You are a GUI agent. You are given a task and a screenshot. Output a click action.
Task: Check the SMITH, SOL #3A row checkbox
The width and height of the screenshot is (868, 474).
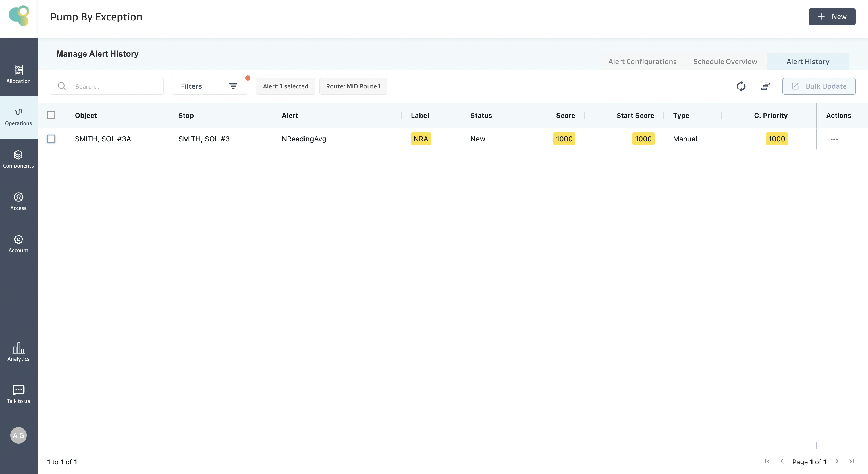[x=51, y=139]
